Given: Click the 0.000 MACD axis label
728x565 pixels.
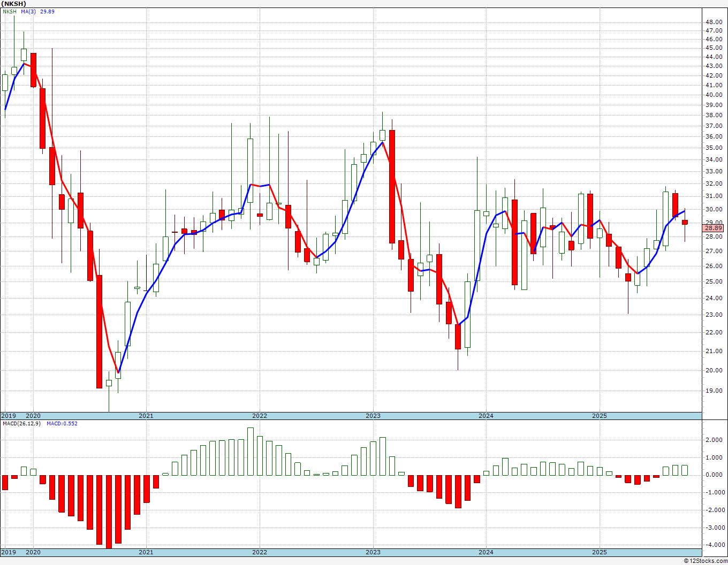Looking at the screenshot, I should click(714, 475).
